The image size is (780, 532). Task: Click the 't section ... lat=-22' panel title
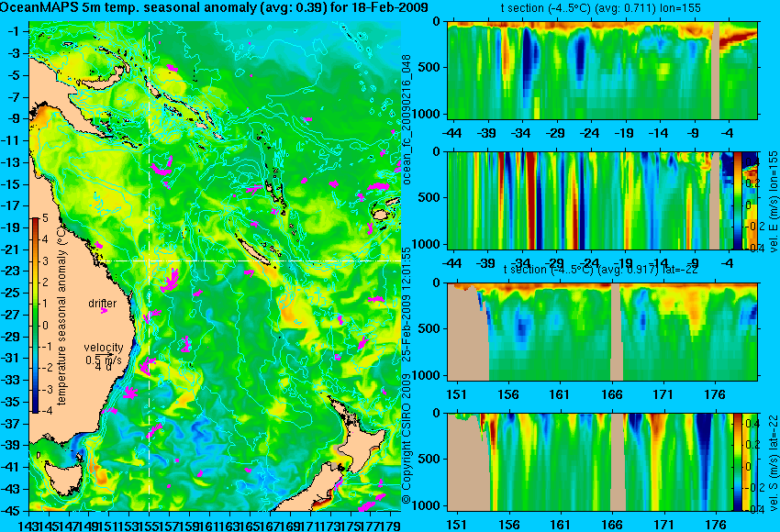[601, 270]
